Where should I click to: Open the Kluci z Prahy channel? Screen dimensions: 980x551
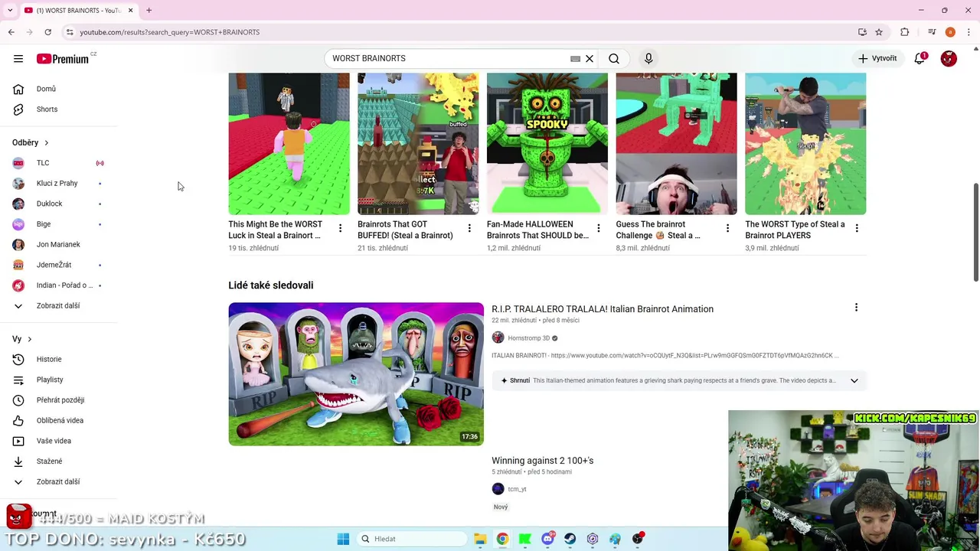60,183
